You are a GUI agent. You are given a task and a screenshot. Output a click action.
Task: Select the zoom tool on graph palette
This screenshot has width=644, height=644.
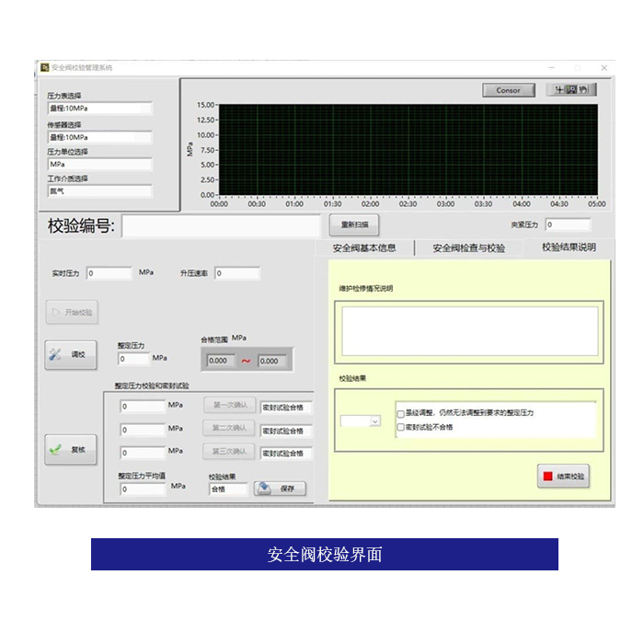pos(570,90)
